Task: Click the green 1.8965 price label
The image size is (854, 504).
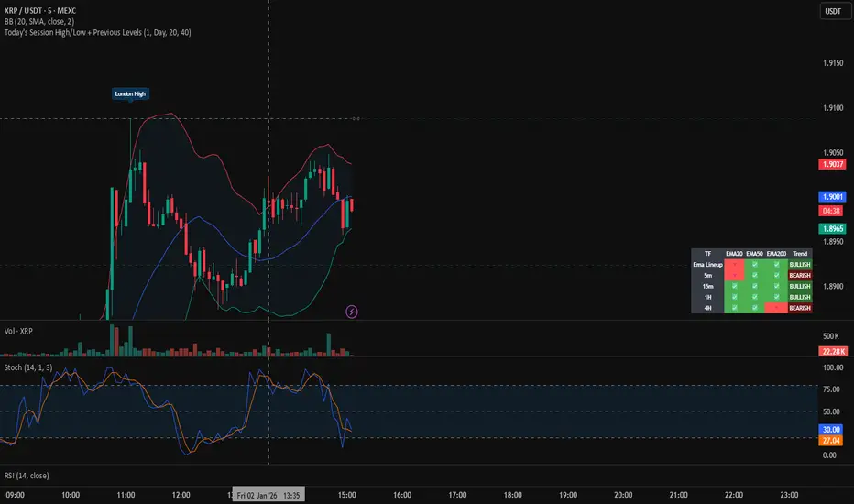Action: (832, 229)
